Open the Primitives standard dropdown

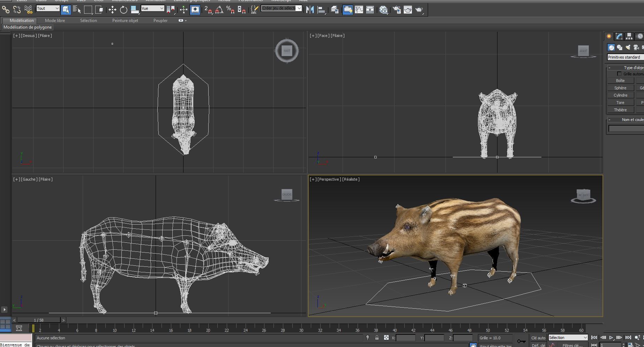click(626, 57)
